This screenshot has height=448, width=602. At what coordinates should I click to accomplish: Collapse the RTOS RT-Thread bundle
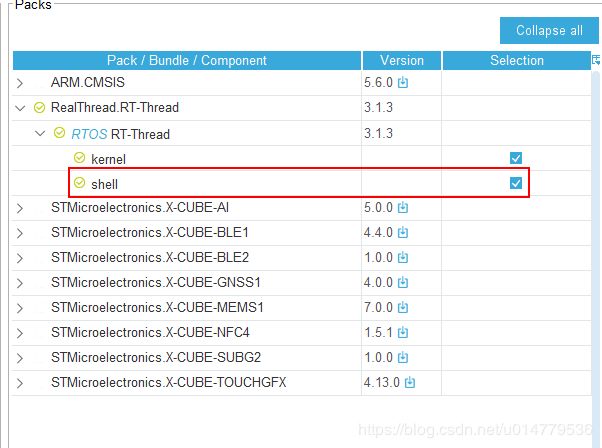click(40, 134)
